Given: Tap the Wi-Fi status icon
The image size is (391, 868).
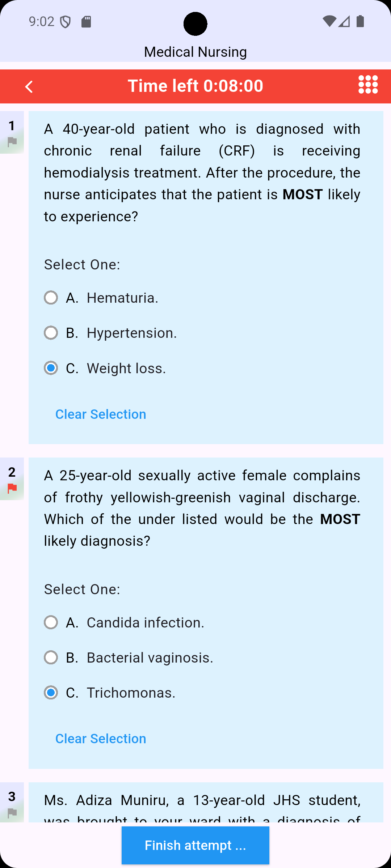Looking at the screenshot, I should click(x=329, y=22).
